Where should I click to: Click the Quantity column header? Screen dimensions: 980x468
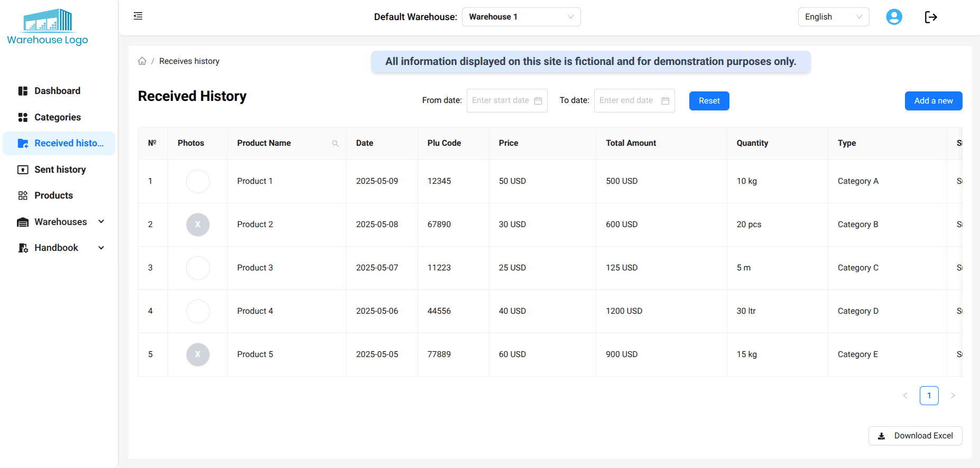[x=778, y=143]
